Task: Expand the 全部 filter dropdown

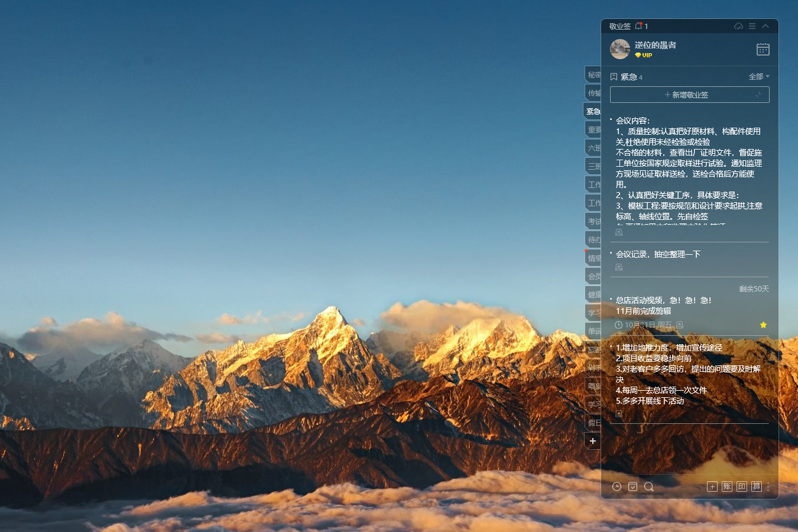Action: (759, 77)
